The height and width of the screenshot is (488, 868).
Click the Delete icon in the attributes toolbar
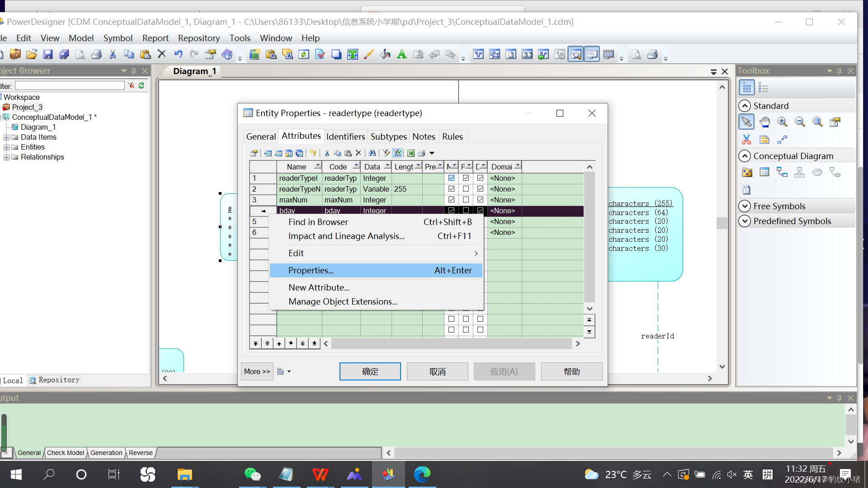point(359,153)
